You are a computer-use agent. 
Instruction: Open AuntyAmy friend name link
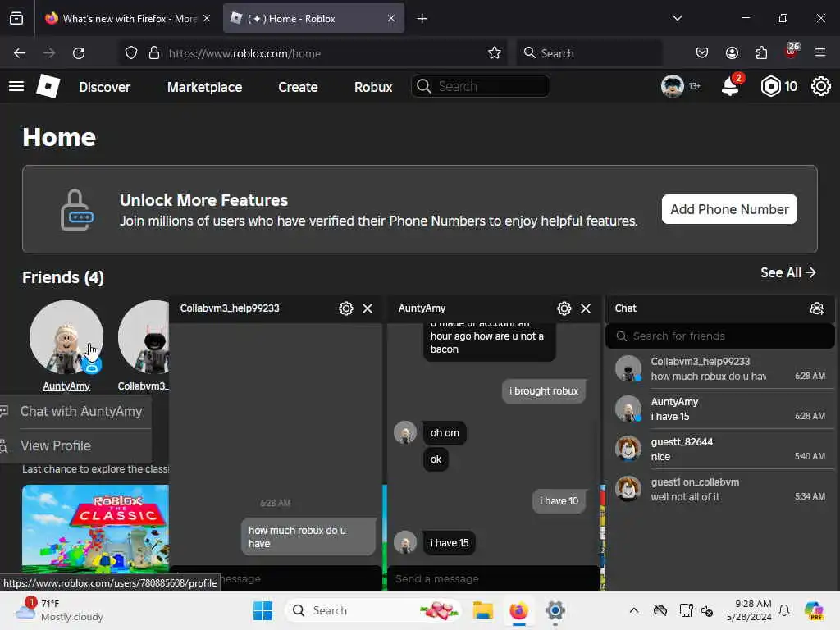point(66,386)
